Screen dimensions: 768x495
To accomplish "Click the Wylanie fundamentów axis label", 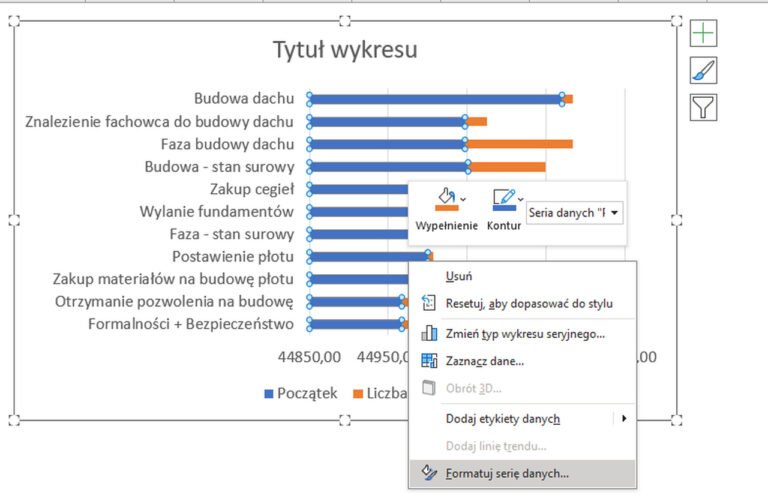I will (216, 212).
